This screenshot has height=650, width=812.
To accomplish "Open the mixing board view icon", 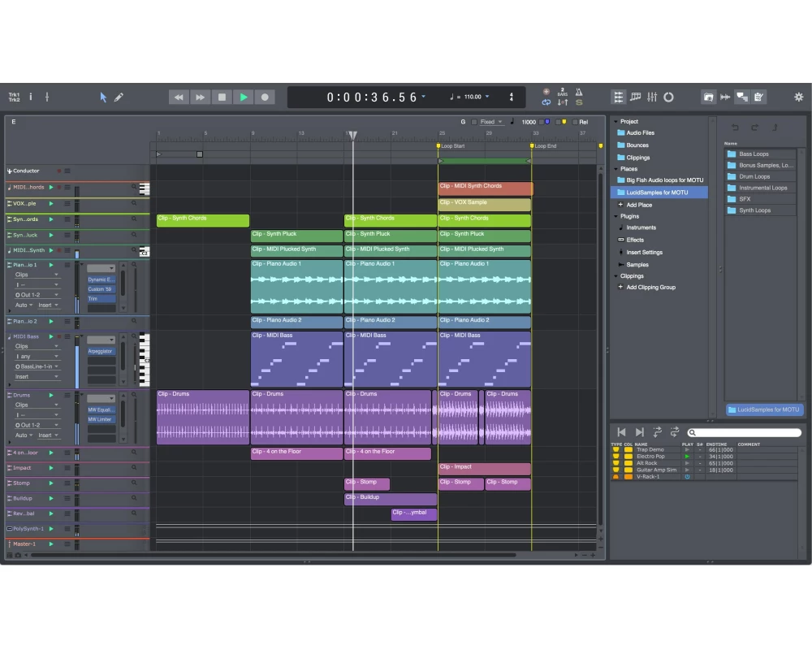I will tap(651, 97).
